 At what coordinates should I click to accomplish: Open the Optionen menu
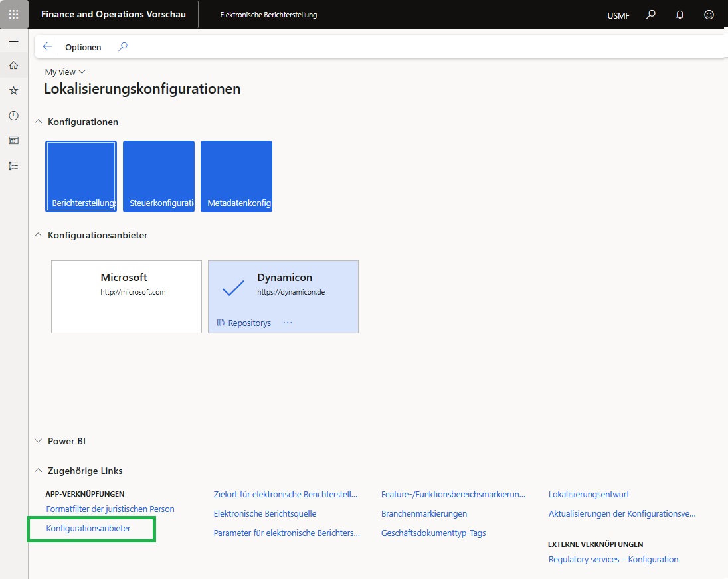(83, 47)
